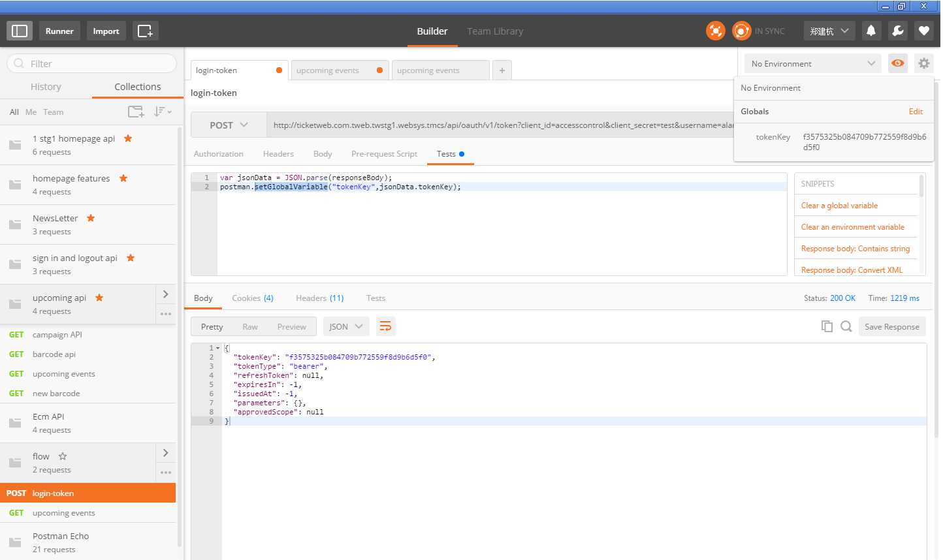The width and height of the screenshot is (943, 560).
Task: Collapse JSON at response line 1
Action: point(217,348)
